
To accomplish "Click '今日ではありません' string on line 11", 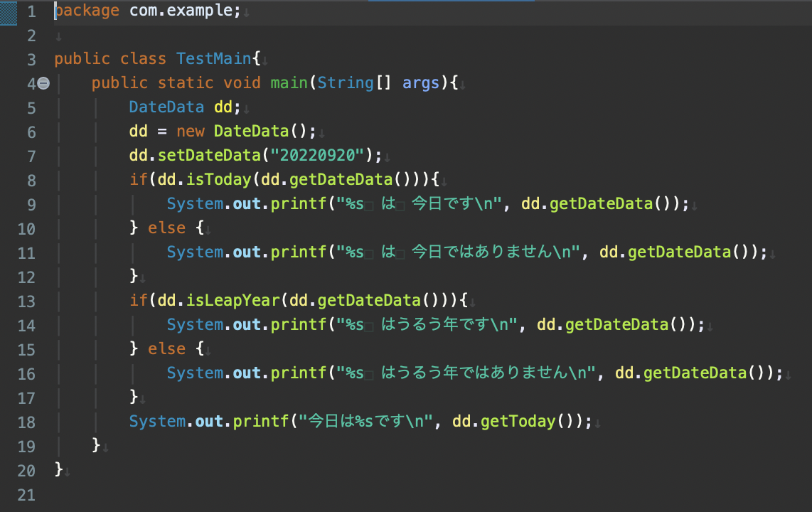I will pos(483,252).
